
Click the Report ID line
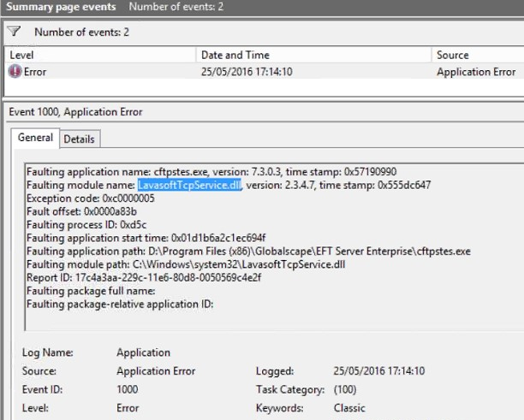coord(144,278)
